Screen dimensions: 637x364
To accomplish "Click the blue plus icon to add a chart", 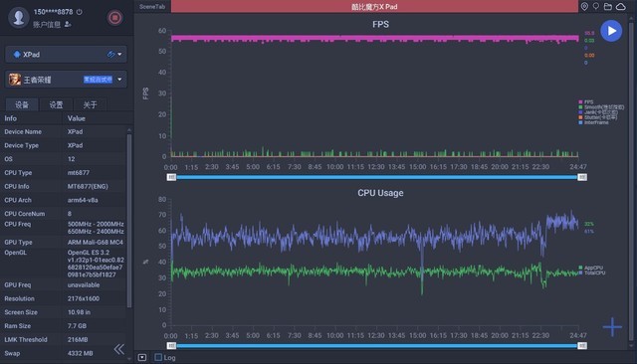I will click(612, 326).
